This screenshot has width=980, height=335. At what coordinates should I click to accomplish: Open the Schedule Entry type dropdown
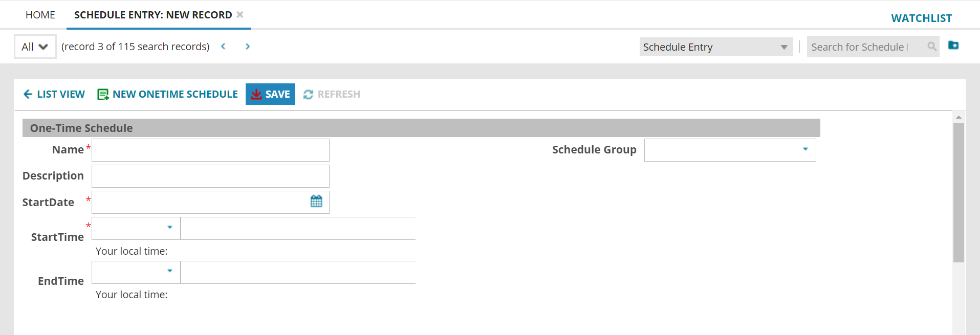coord(716,47)
